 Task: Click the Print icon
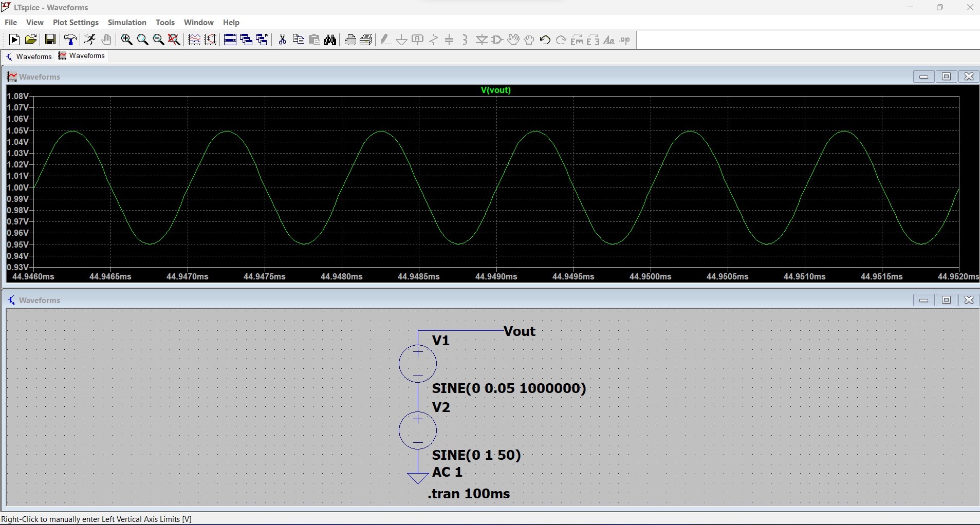pyautogui.click(x=350, y=40)
